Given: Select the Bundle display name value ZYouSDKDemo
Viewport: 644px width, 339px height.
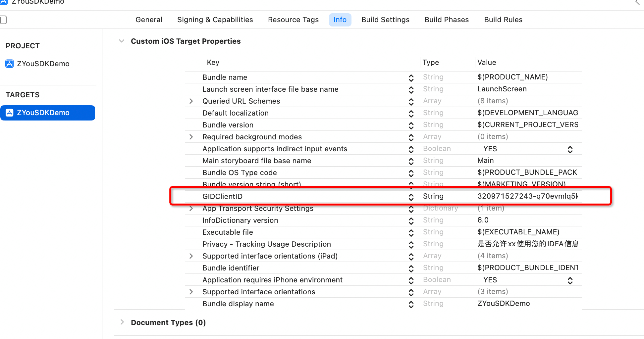Looking at the screenshot, I should 504,304.
